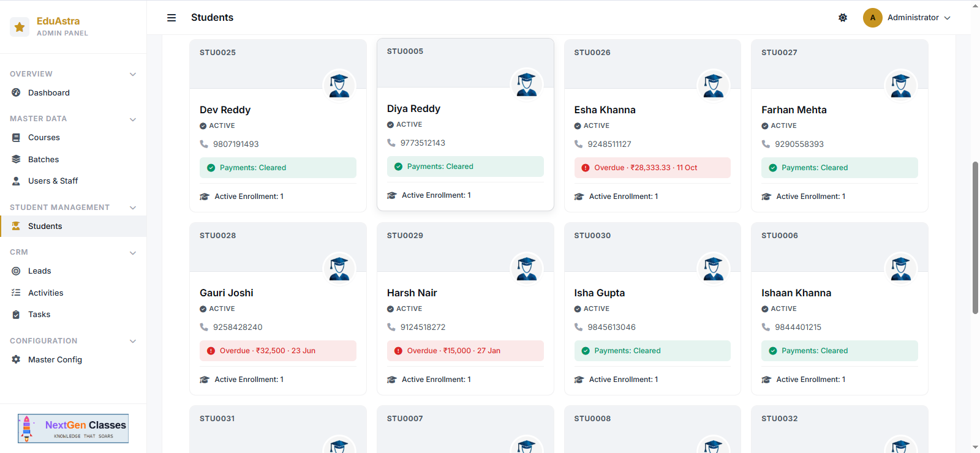Screen dimensions: 980x453
Task: Open Esha Khanna student name
Action: click(605, 110)
